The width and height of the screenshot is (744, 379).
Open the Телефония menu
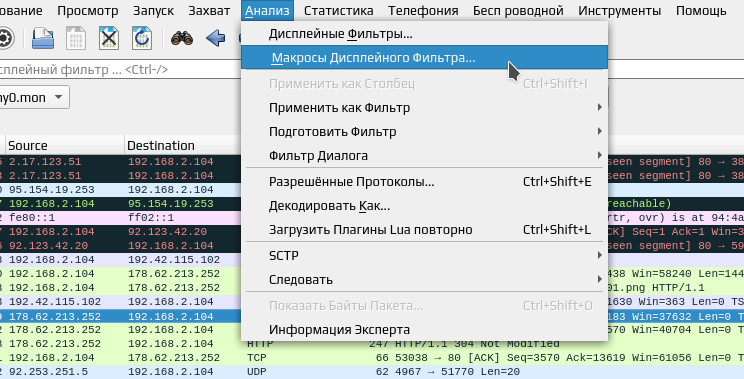(423, 10)
